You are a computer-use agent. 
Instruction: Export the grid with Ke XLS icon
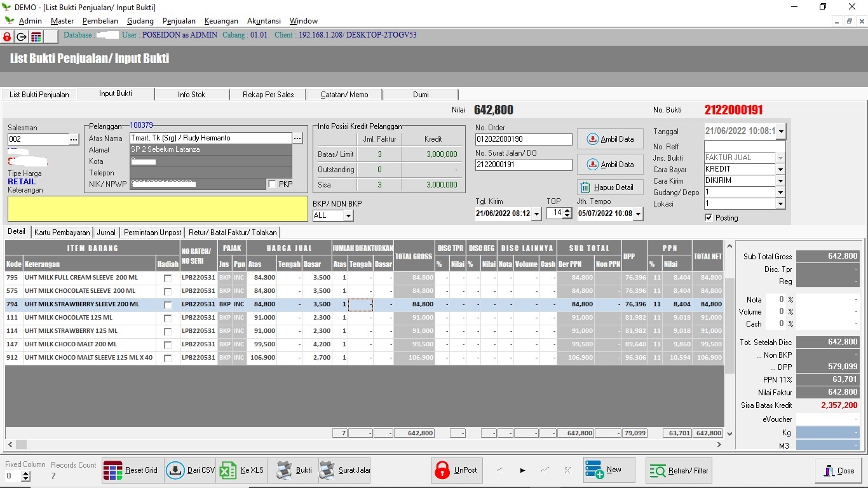pos(228,471)
